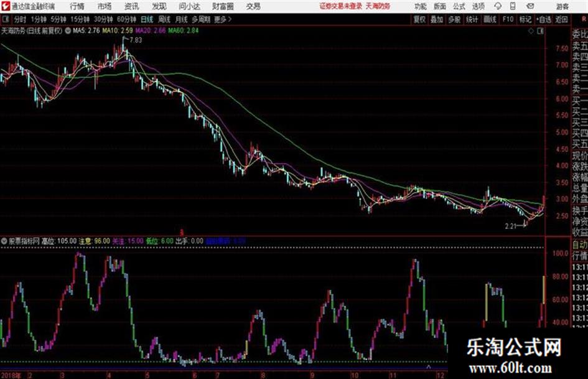Select the 日线 daily period tab

[147, 19]
